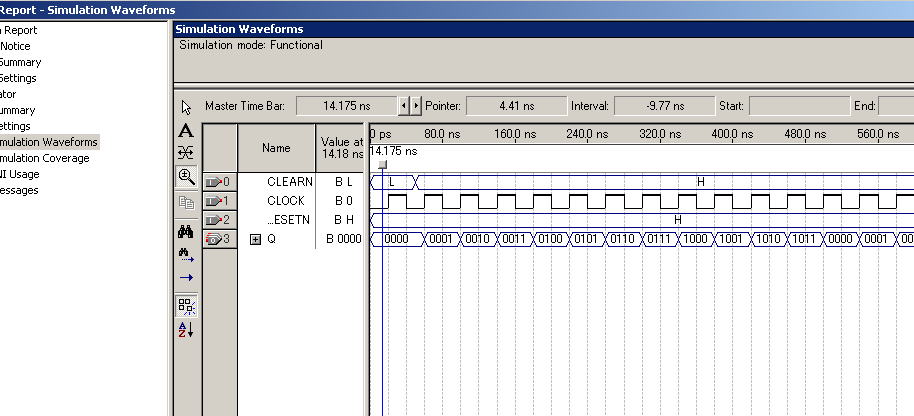Click the A-Z sort icon

coord(186,330)
